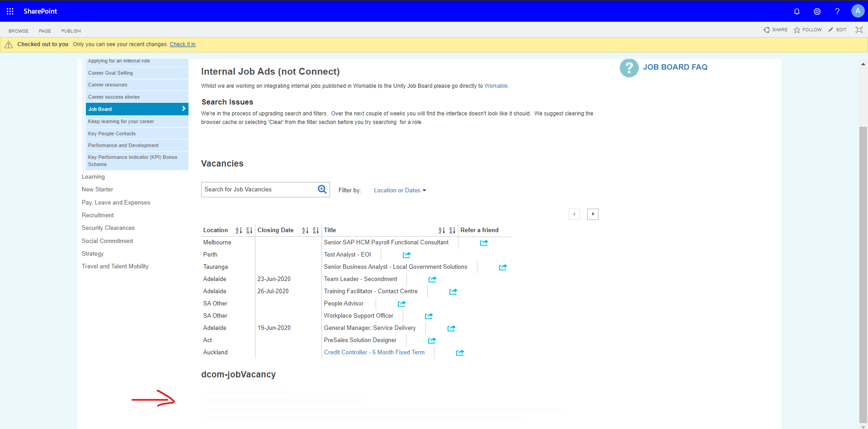Image resolution: width=868 pixels, height=429 pixels.
Task: Expand the Learning sidebar section
Action: point(93,176)
